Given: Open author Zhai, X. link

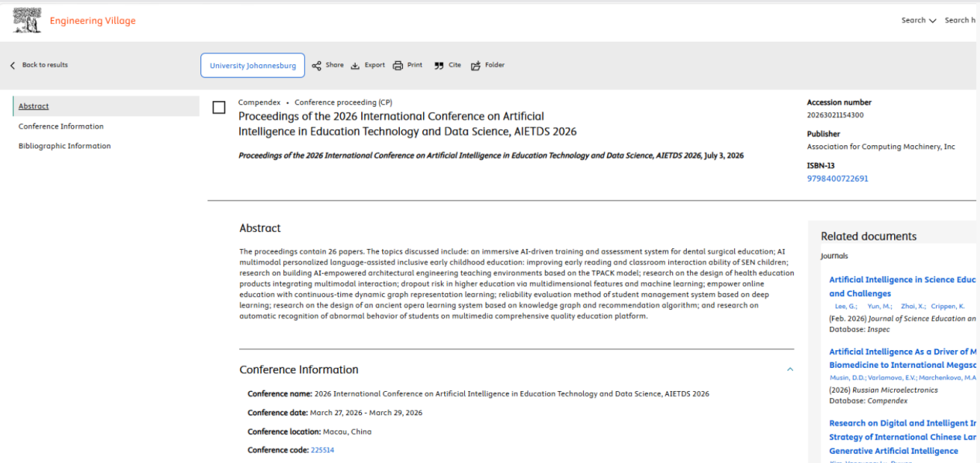Looking at the screenshot, I should click(912, 307).
